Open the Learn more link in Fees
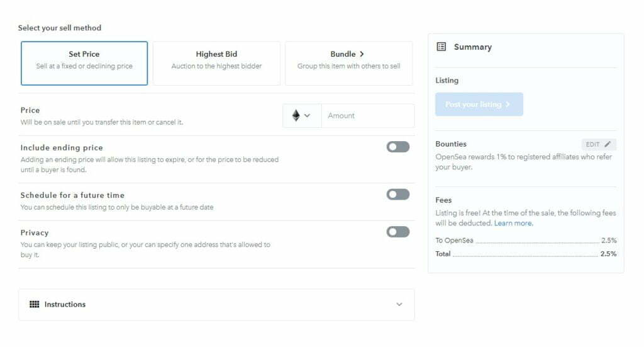The image size is (644, 347). pos(513,224)
